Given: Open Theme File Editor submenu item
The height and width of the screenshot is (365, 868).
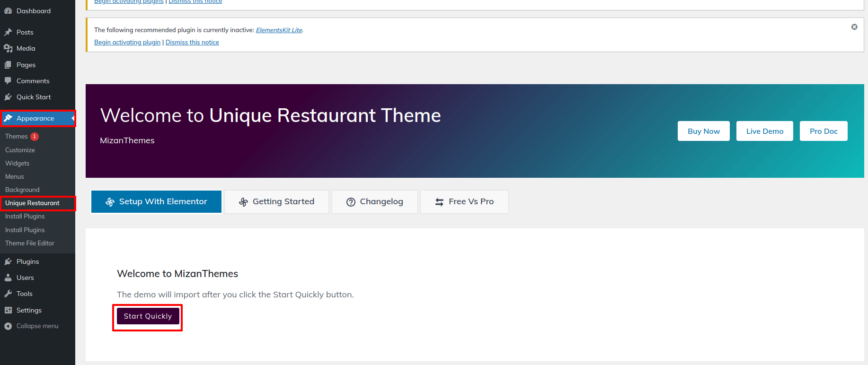Looking at the screenshot, I should point(30,243).
